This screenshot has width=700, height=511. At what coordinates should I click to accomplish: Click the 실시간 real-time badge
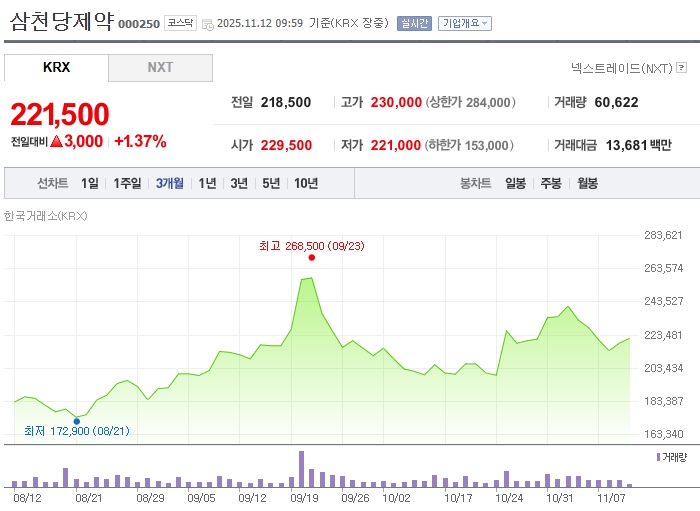coord(414,23)
